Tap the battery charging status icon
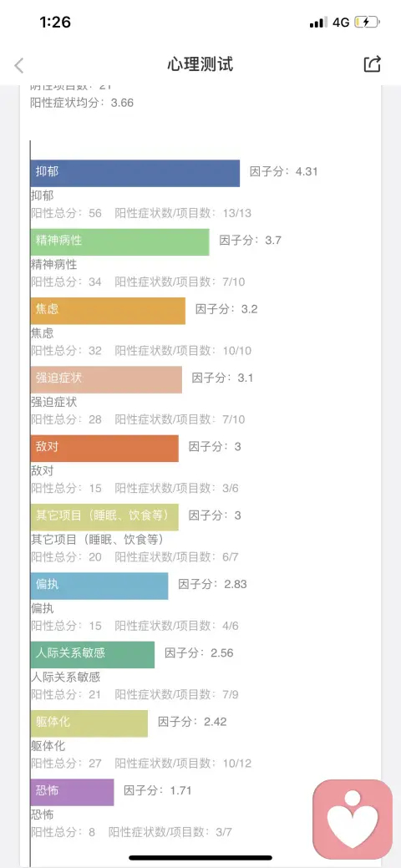Image resolution: width=401 pixels, height=868 pixels. coord(367,23)
